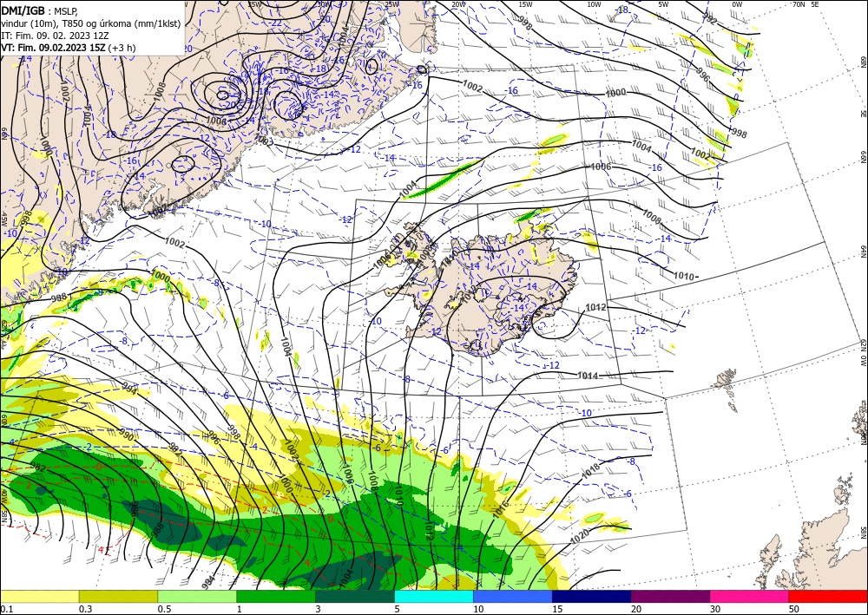Click the pink 30–50 legend swatch
Viewport: 868px width, 615px height.
(x=750, y=596)
